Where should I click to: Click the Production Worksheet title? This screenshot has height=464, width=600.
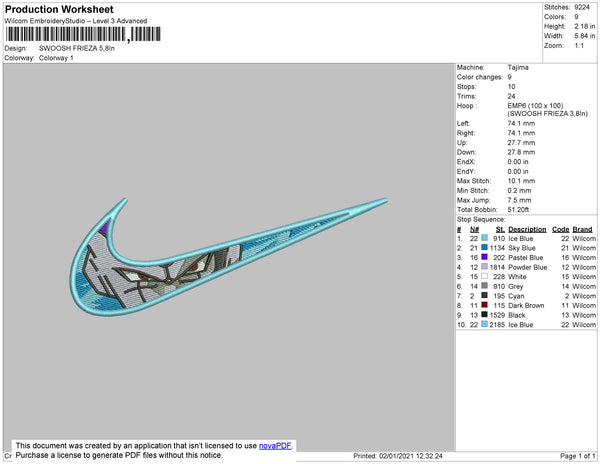coord(59,9)
